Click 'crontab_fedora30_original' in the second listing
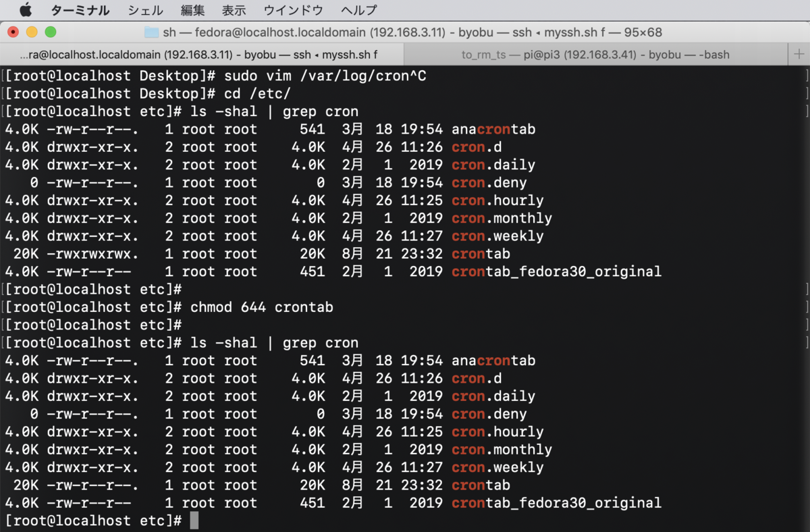Screen dimensions: 810x532 click(x=557, y=503)
